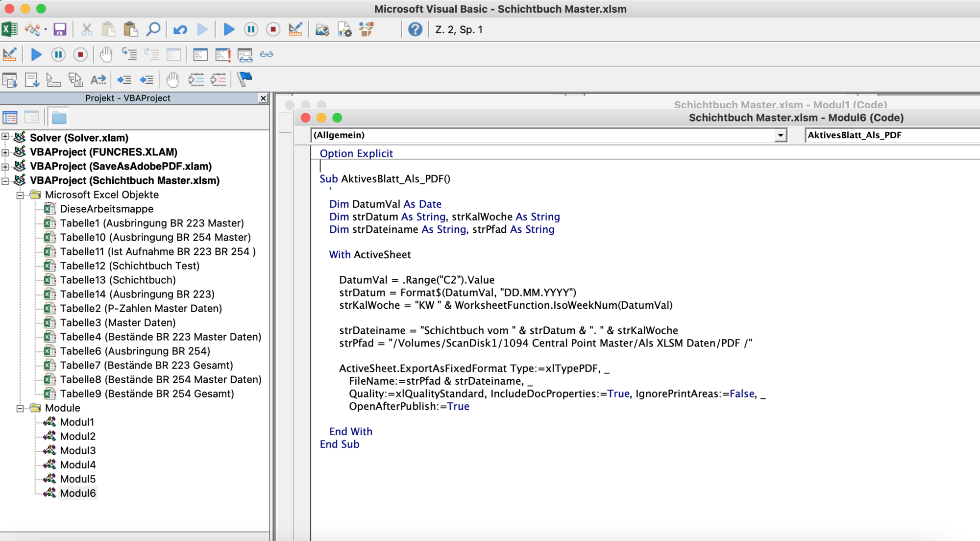Stop execution in the debug toolbar
The height and width of the screenshot is (541, 980).
[80, 54]
